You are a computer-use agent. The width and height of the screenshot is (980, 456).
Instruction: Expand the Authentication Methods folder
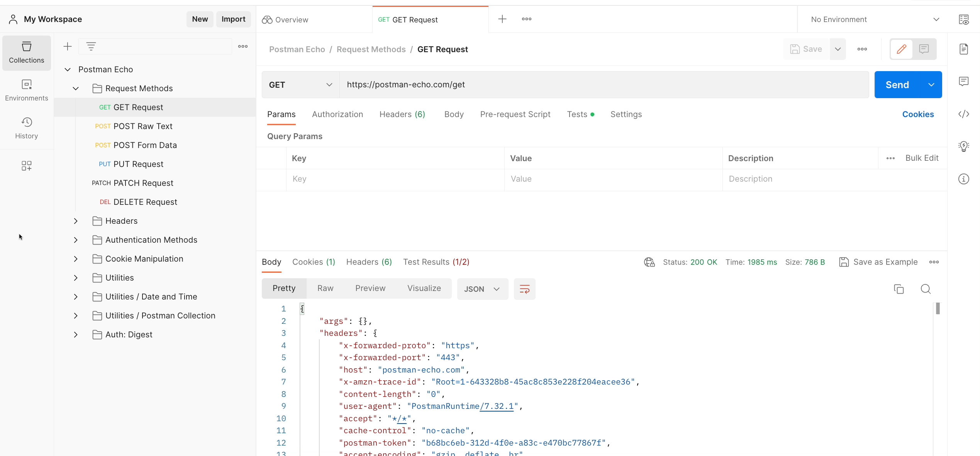pos(76,240)
